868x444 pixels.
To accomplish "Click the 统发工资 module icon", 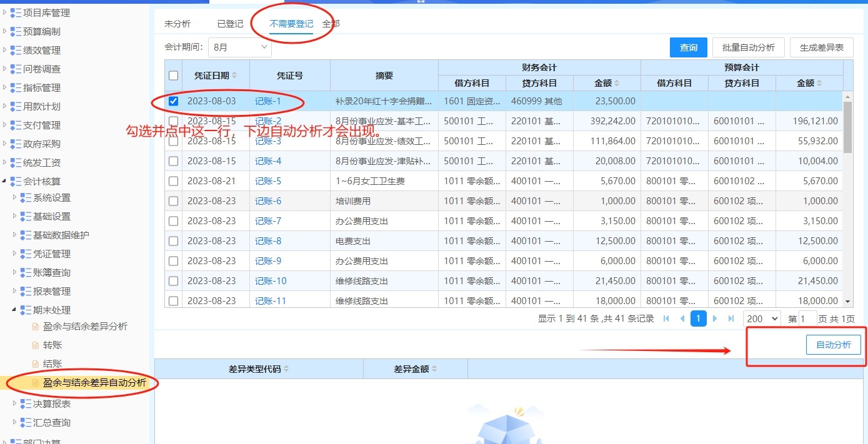I will (x=16, y=162).
